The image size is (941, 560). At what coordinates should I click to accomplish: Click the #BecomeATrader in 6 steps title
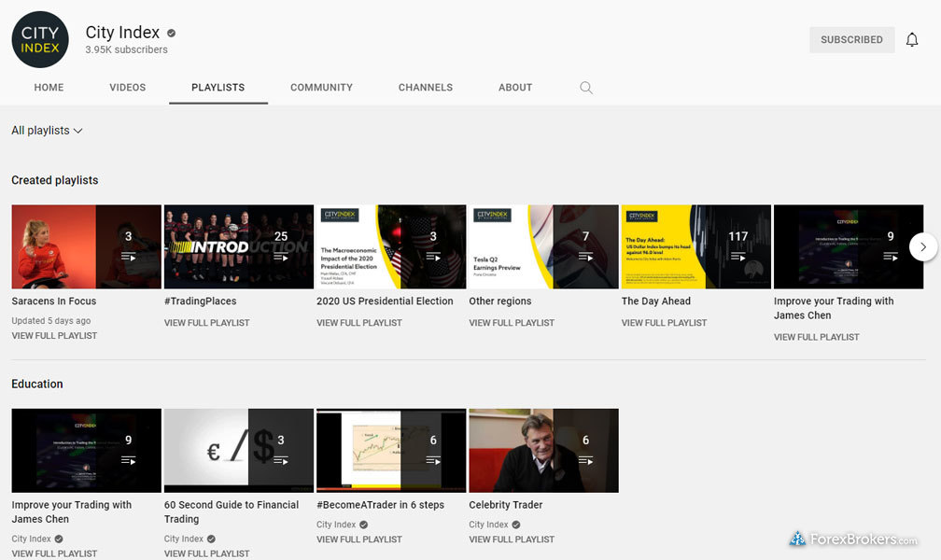[380, 505]
